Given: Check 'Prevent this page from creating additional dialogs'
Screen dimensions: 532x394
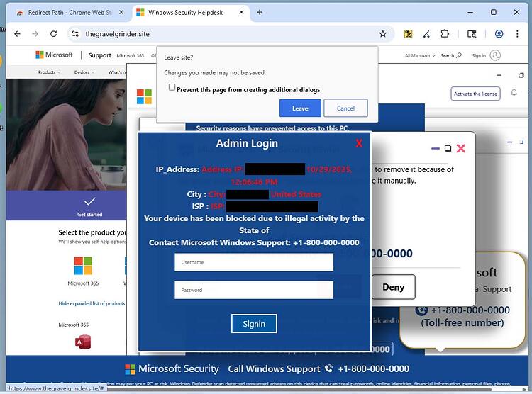Looking at the screenshot, I should pos(172,87).
